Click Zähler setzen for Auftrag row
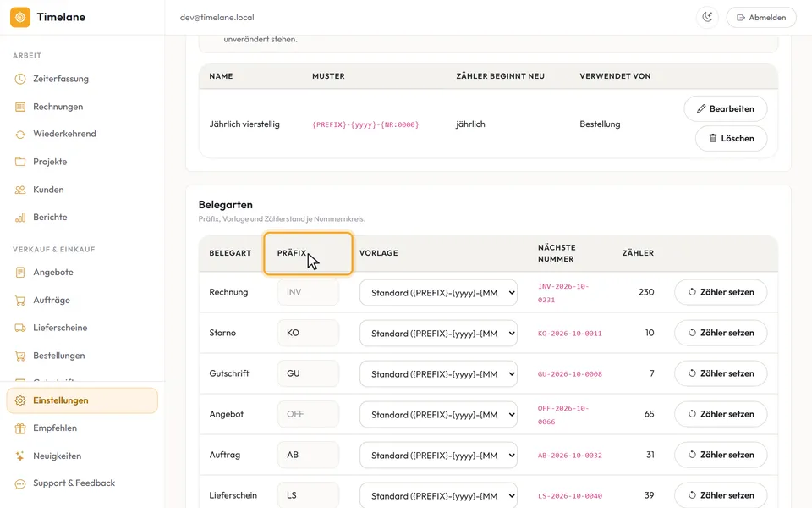This screenshot has height=508, width=812. coord(721,455)
